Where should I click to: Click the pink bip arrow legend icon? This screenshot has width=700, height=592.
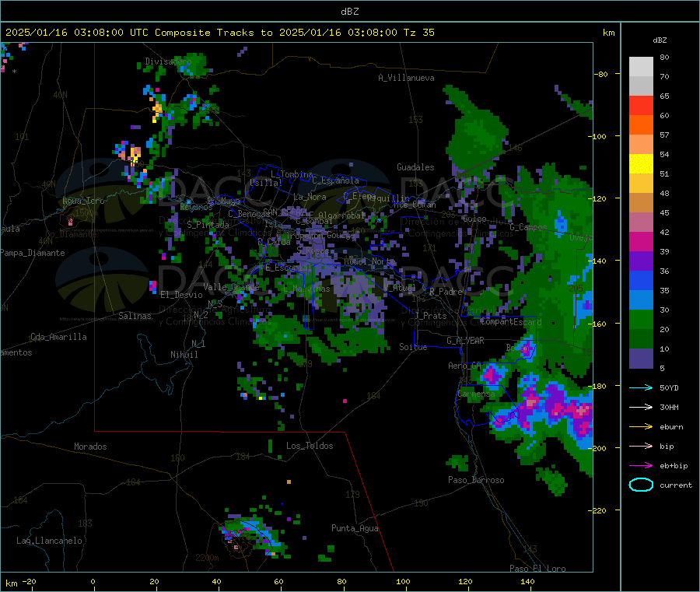point(641,446)
